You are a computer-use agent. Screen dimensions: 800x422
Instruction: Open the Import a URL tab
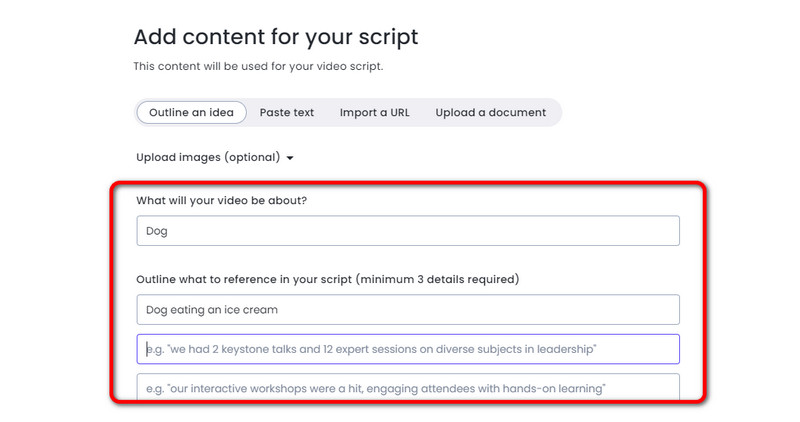tap(374, 113)
